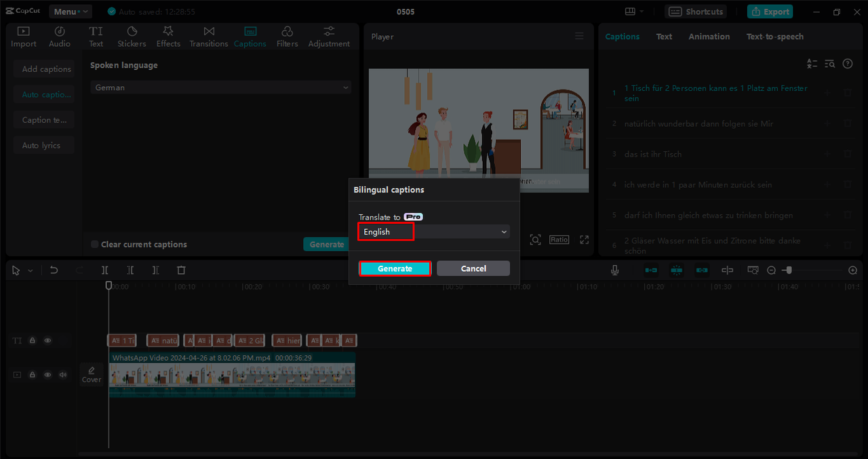Image resolution: width=868 pixels, height=459 pixels.
Task: Click Generate in the Bilingual captions dialog
Action: coord(395,268)
